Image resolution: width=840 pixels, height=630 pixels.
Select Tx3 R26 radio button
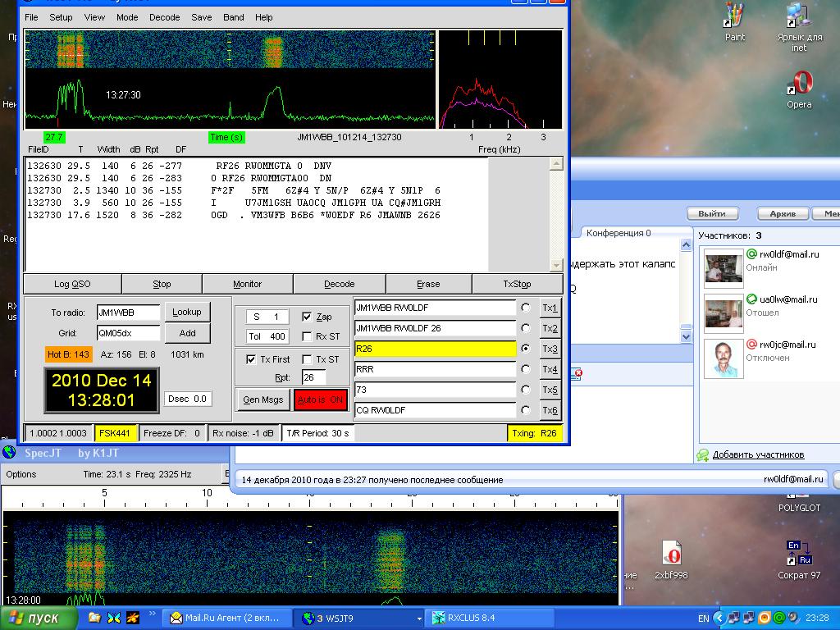pos(526,348)
